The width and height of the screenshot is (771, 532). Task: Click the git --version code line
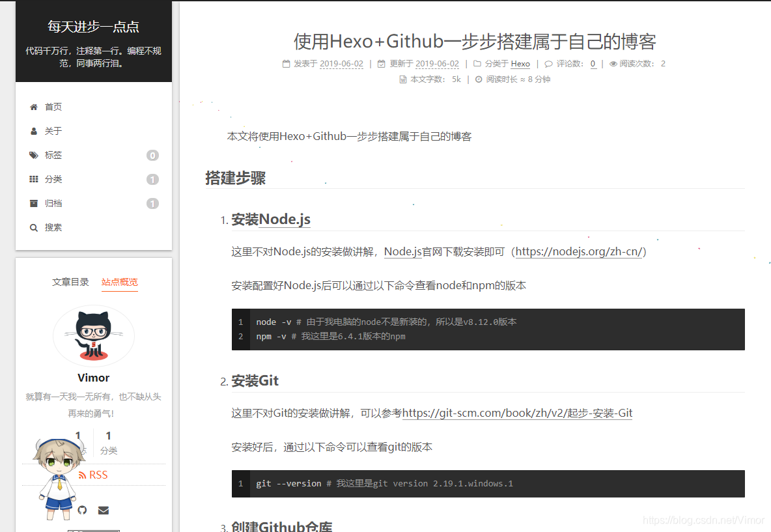pyautogui.click(x=384, y=484)
